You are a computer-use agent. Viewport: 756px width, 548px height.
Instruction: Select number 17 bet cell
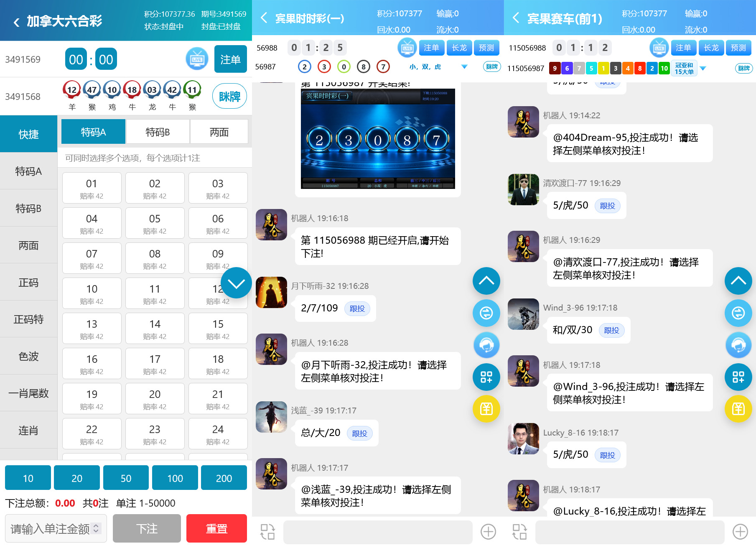tap(155, 364)
